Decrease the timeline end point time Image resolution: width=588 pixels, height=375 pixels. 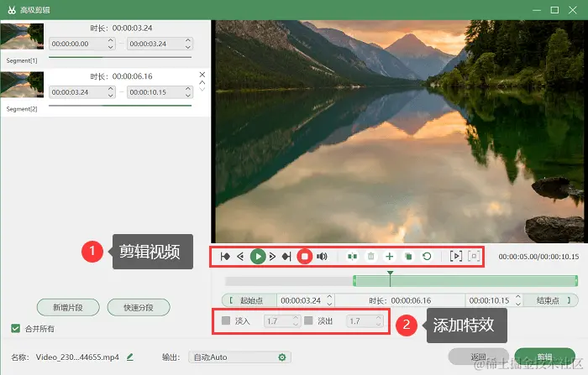pos(518,304)
